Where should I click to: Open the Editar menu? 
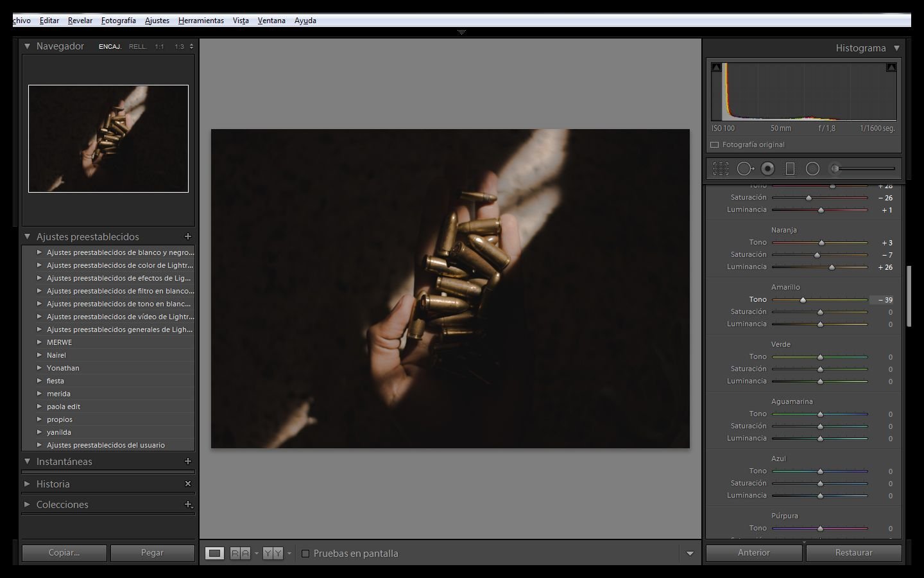pyautogui.click(x=49, y=21)
